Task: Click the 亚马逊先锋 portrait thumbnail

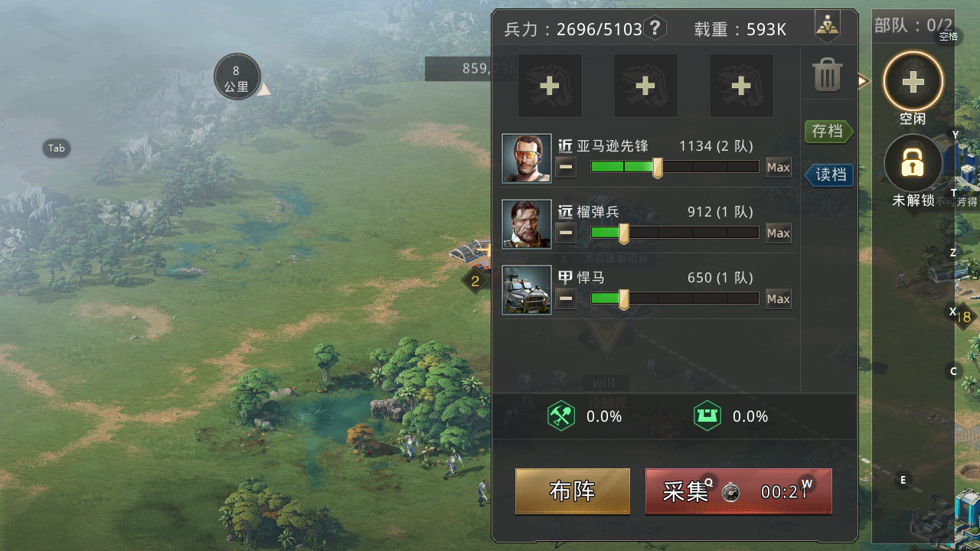Action: tap(527, 158)
